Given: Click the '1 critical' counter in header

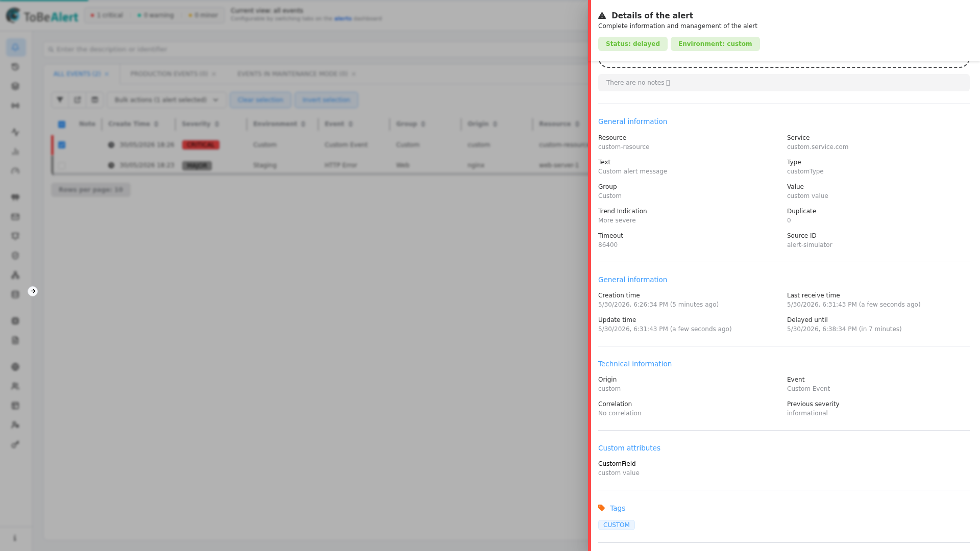Looking at the screenshot, I should pyautogui.click(x=107, y=15).
